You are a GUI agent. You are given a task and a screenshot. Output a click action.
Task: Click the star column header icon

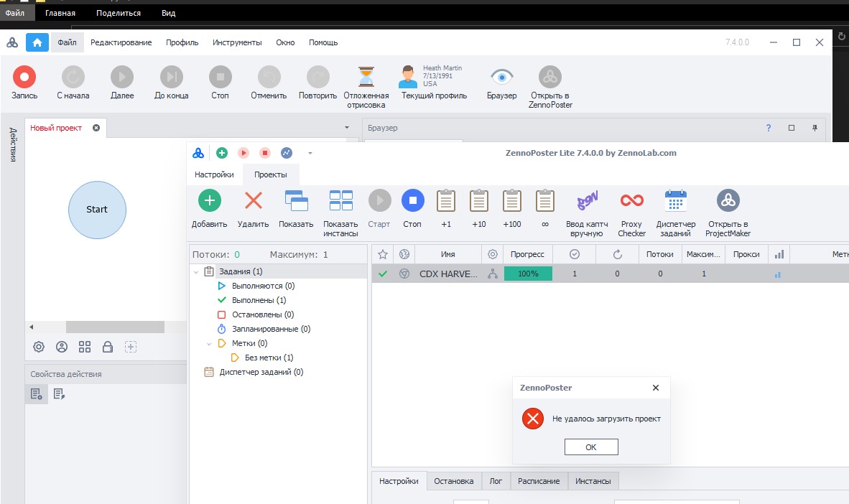click(x=383, y=254)
